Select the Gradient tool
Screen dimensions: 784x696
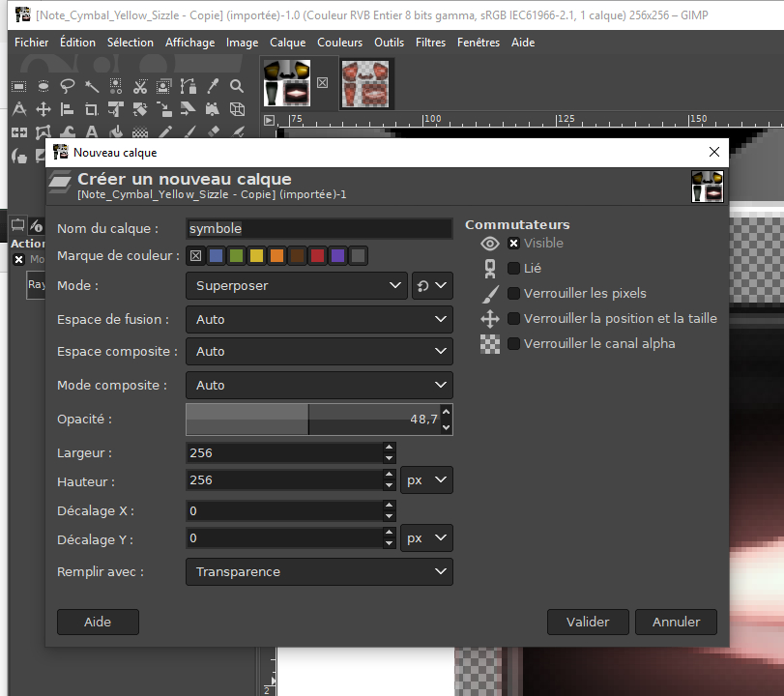click(x=140, y=132)
